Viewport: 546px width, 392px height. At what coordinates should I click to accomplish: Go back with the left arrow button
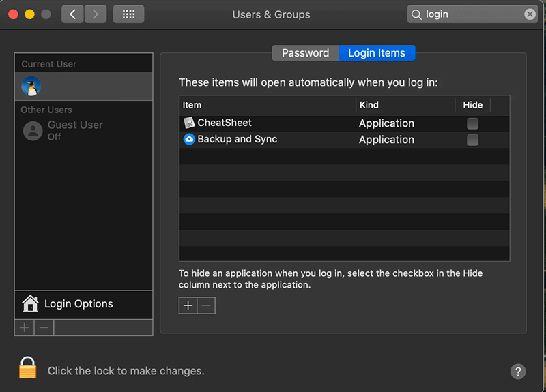pyautogui.click(x=72, y=14)
